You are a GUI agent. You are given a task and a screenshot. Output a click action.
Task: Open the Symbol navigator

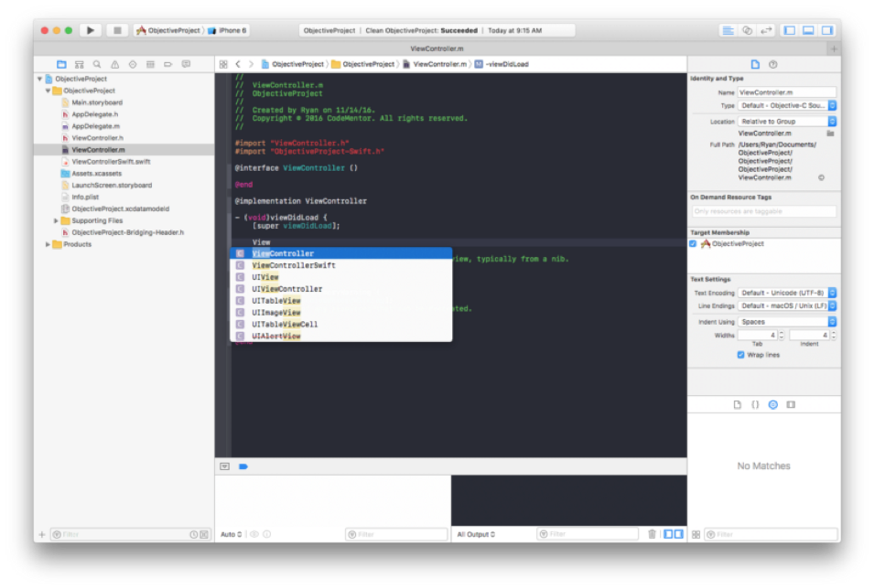point(79,65)
